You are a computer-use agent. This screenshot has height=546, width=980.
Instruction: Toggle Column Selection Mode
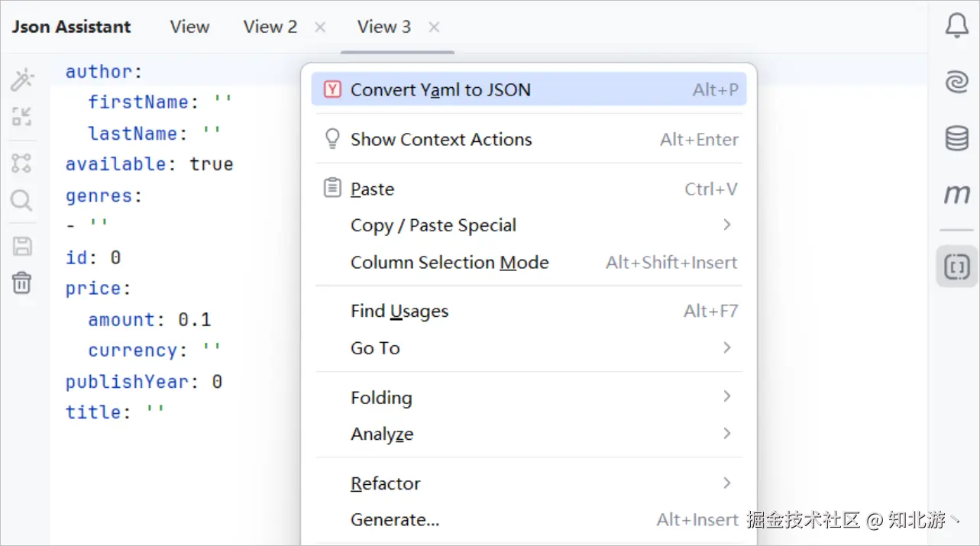pyautogui.click(x=449, y=263)
